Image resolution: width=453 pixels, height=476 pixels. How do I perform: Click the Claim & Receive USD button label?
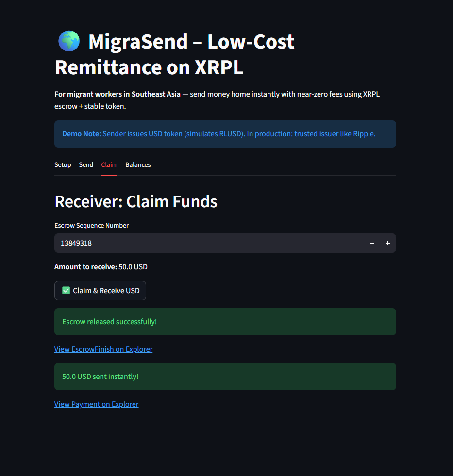coord(106,291)
